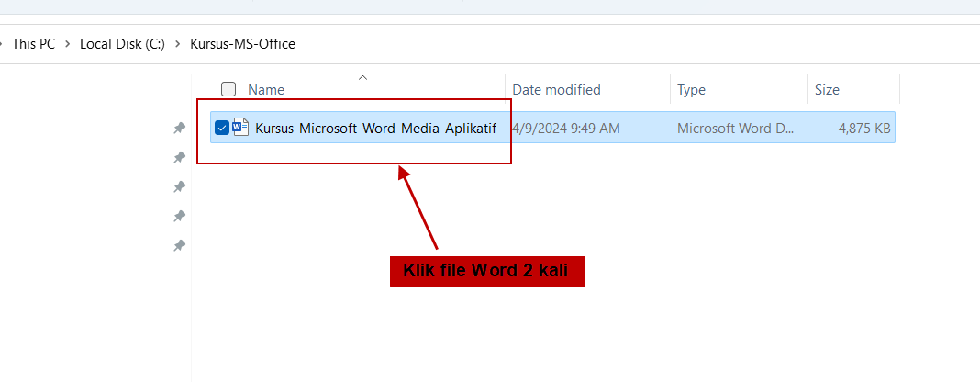
Task: Expand the chevron left of This PC
Action: tap(2, 44)
